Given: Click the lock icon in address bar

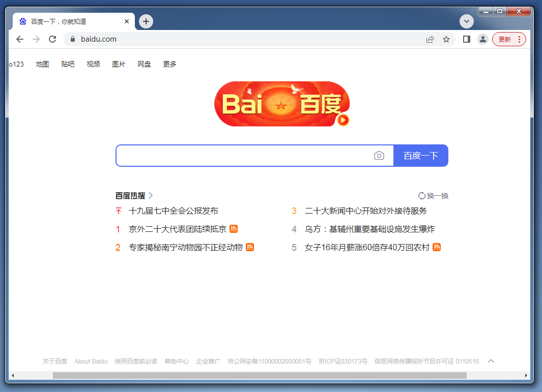Looking at the screenshot, I should point(73,39).
